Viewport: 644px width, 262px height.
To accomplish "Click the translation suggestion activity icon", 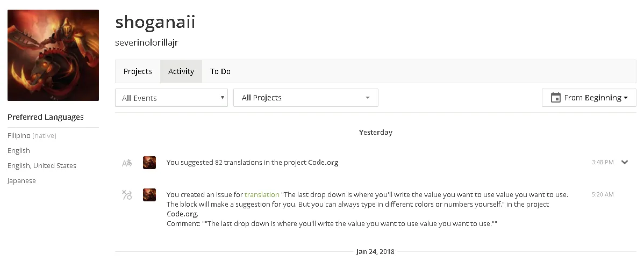I will click(x=127, y=163).
